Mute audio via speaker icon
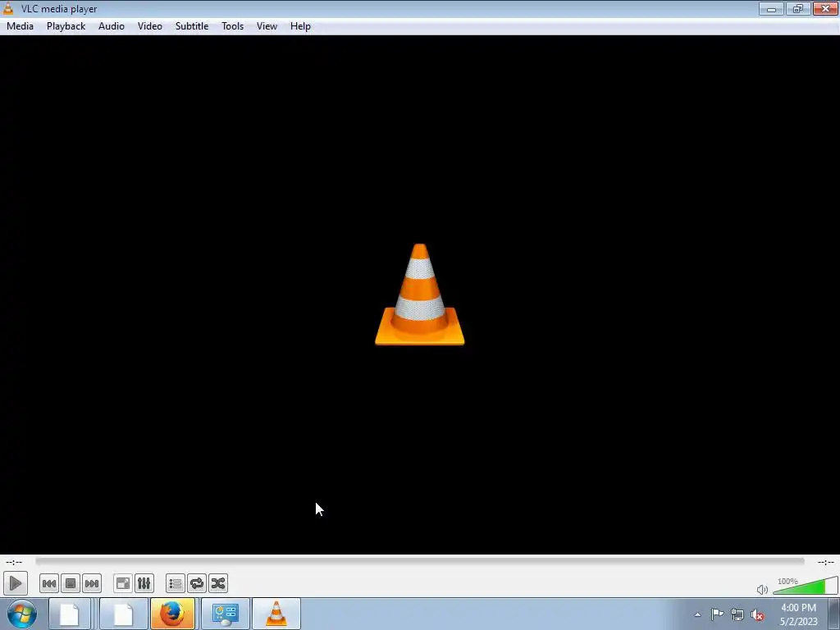Viewport: 840px width, 630px height. [x=762, y=589]
